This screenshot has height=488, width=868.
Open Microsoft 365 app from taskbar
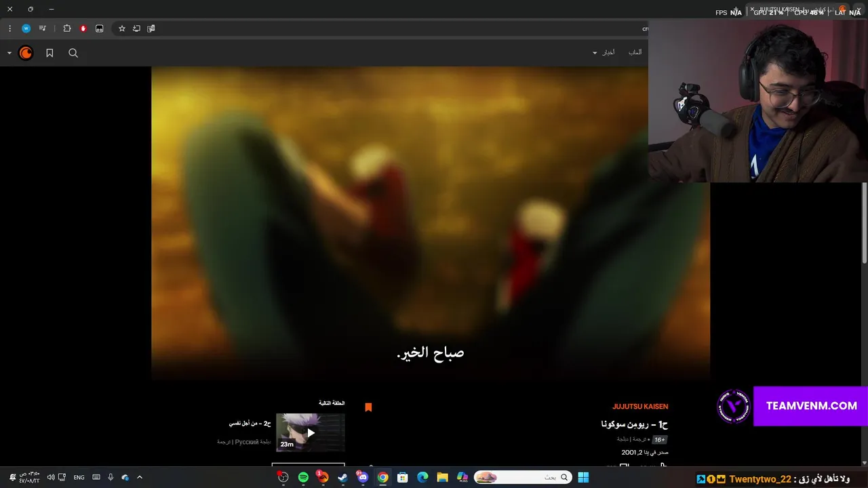[x=462, y=477]
